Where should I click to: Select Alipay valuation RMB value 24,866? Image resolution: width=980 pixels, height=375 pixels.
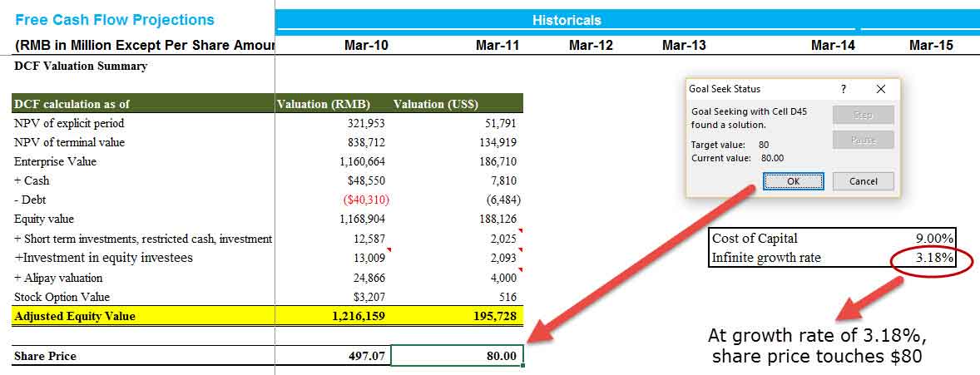[x=369, y=278]
